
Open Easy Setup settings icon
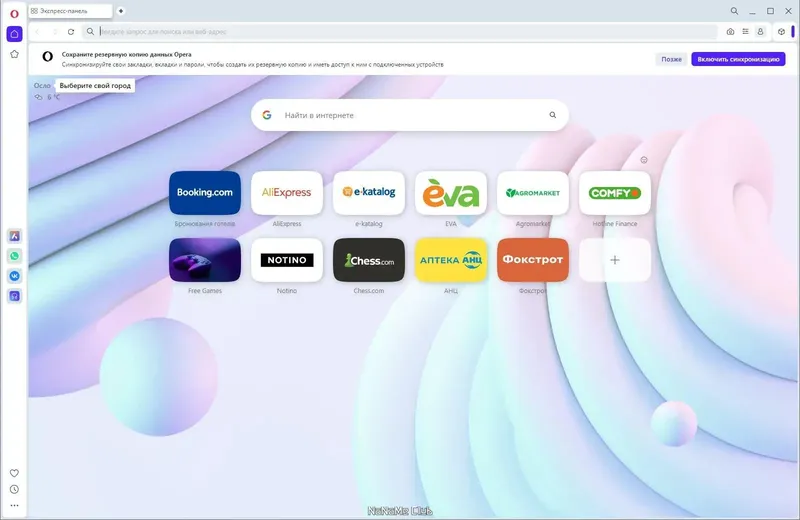pyautogui.click(x=745, y=32)
